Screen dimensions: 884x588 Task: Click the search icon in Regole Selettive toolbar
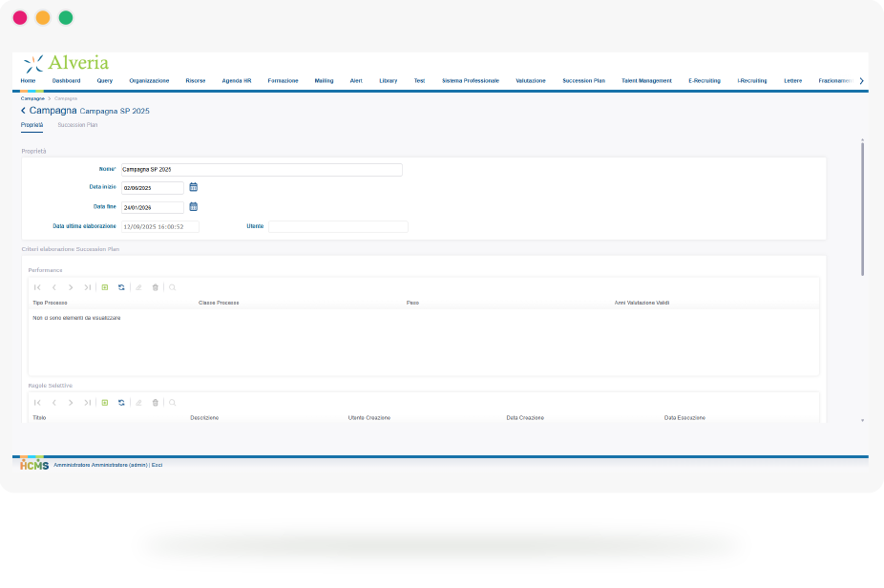click(x=172, y=403)
